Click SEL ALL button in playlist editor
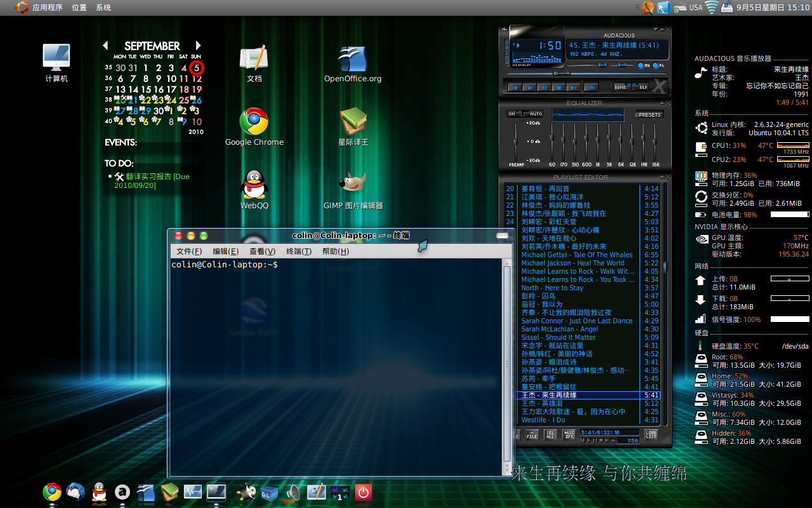This screenshot has height=508, width=812. point(551,435)
